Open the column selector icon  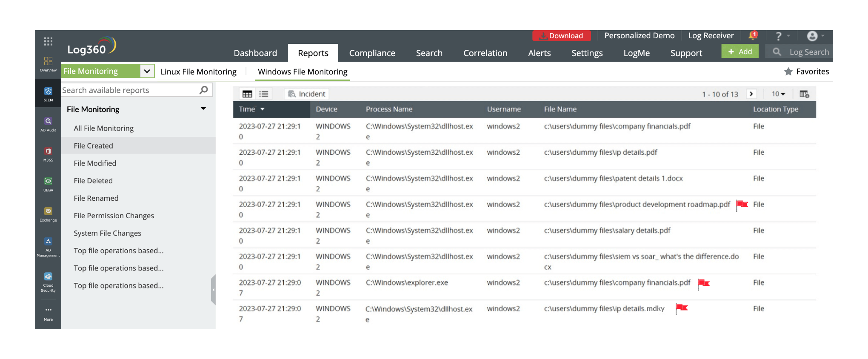coord(804,94)
